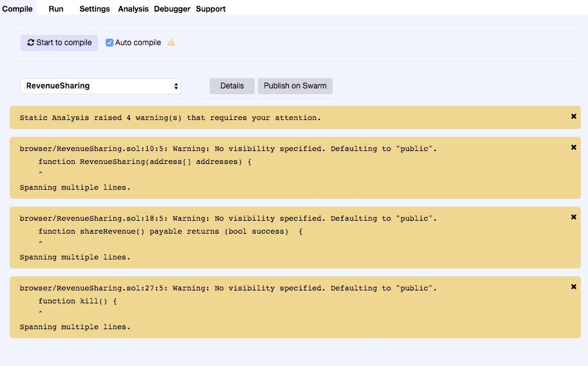Click the yellow warning triangle icon
This screenshot has height=366, width=588.
(x=171, y=43)
